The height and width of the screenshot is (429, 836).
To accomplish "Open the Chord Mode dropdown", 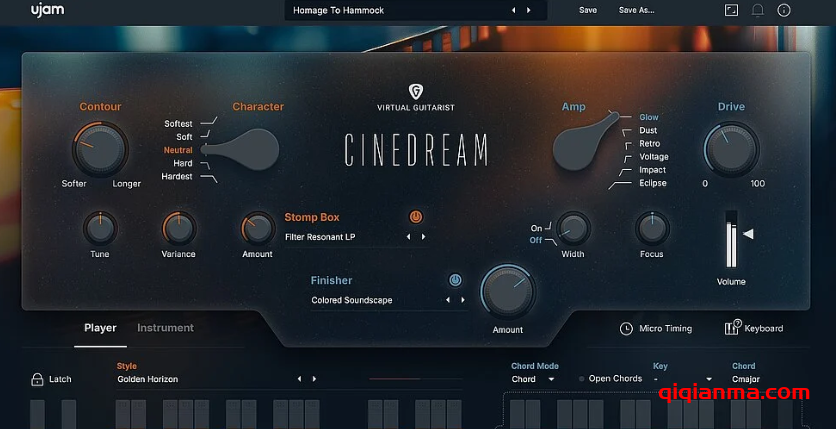I will [x=533, y=379].
